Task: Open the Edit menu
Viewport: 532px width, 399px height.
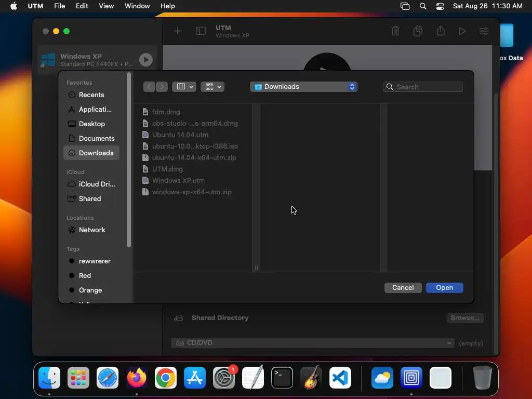Action: click(82, 6)
